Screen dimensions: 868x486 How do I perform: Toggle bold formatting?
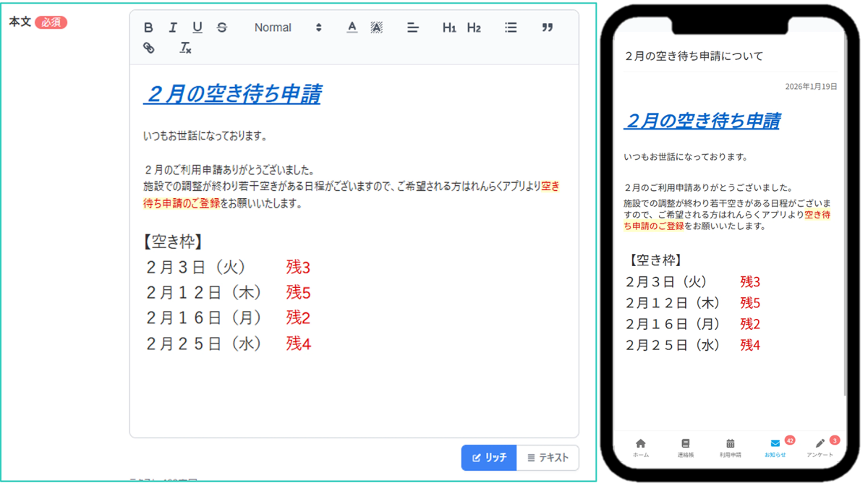coord(148,27)
